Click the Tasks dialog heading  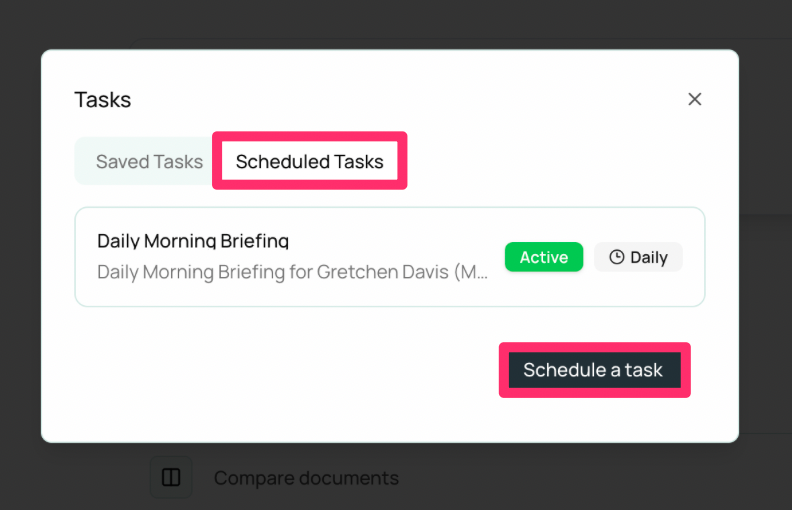(103, 99)
